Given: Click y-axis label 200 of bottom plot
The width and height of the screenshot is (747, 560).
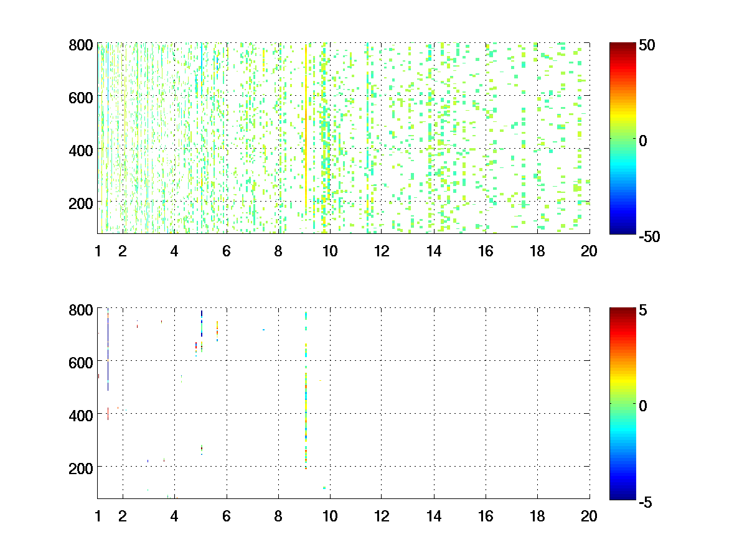Looking at the screenshot, I should pyautogui.click(x=81, y=467).
